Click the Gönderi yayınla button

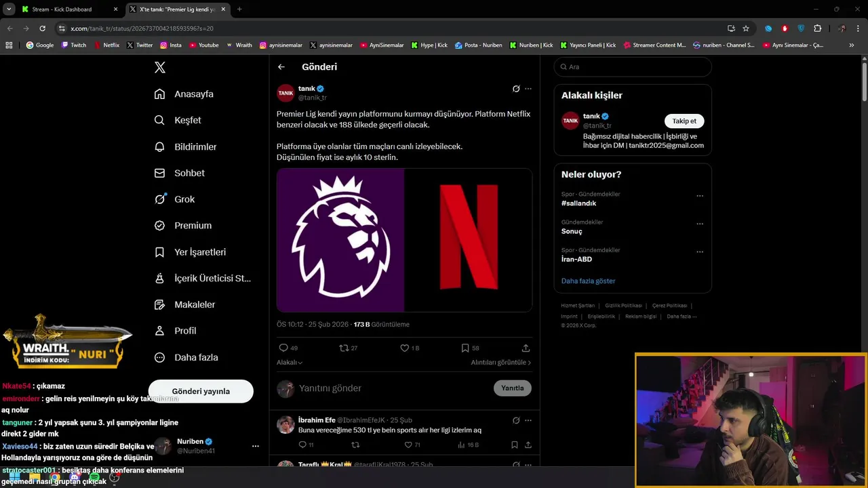tap(201, 391)
